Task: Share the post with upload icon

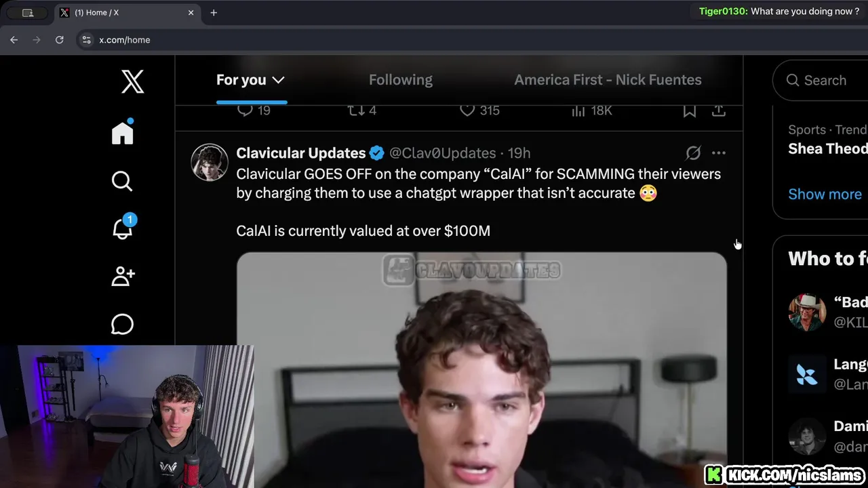Action: tap(719, 110)
